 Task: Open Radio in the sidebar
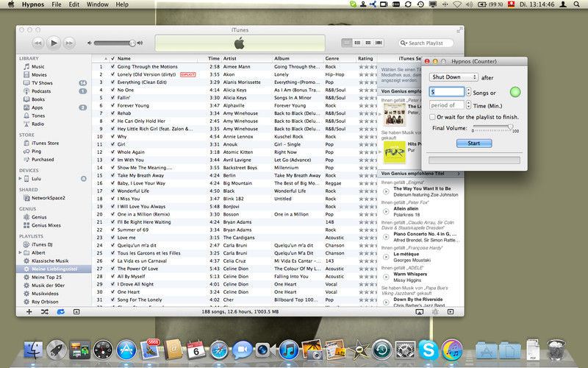click(38, 124)
